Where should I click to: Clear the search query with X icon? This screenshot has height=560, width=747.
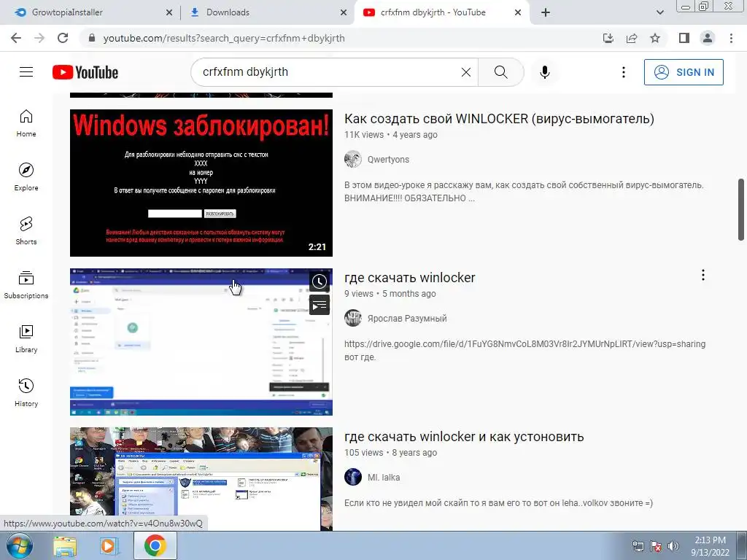[x=466, y=72]
